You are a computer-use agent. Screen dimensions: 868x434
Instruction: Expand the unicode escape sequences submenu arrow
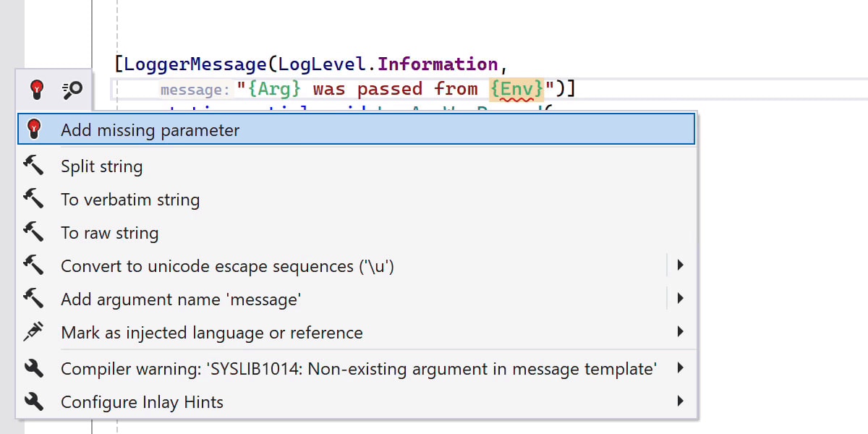pos(680,265)
